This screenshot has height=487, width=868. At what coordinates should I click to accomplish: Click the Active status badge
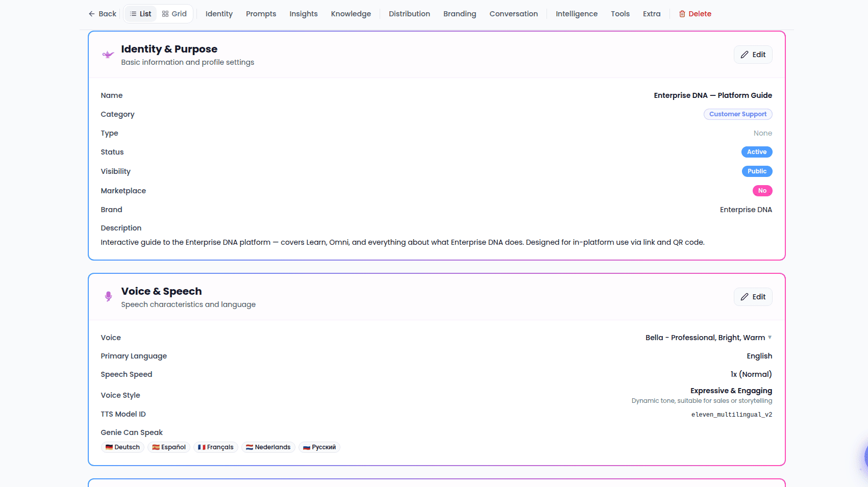click(x=757, y=152)
